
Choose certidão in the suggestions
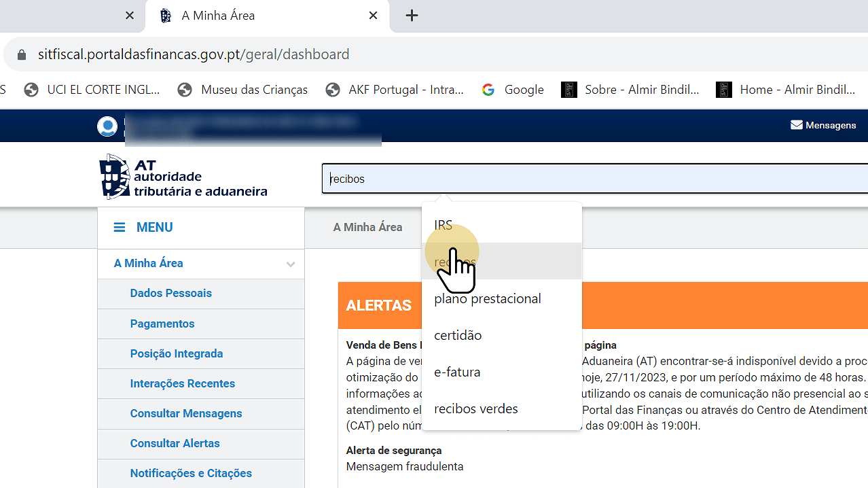click(458, 335)
